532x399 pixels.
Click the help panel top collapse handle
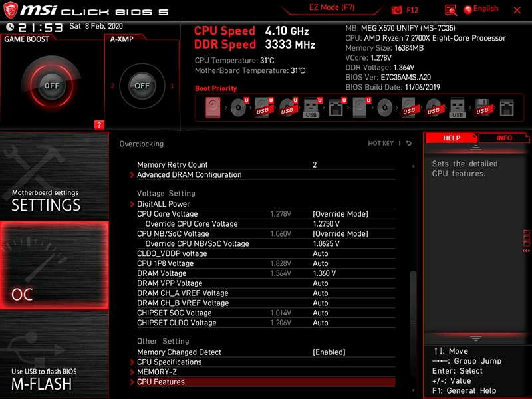475,148
